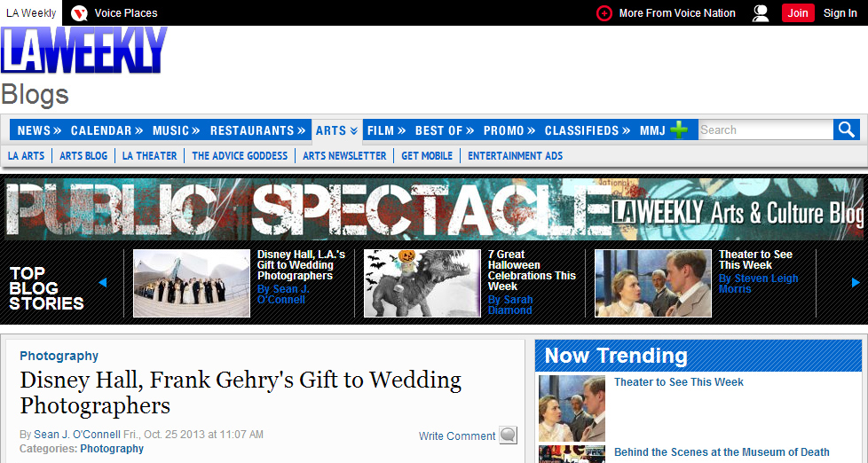
Task: Click the Blogs heading
Action: tap(35, 95)
